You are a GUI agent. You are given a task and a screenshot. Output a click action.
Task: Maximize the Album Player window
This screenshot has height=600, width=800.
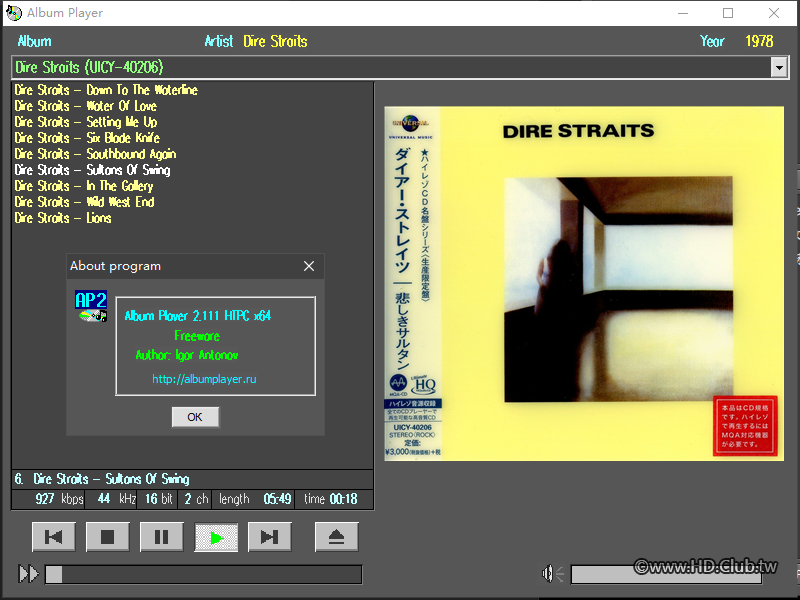click(728, 13)
